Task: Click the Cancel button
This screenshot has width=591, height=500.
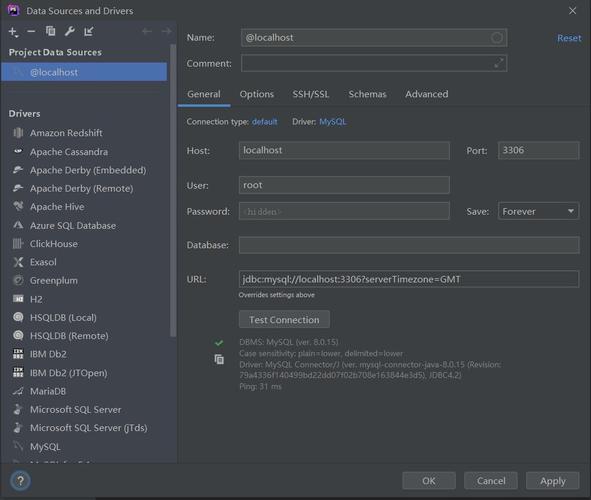Action: point(491,480)
